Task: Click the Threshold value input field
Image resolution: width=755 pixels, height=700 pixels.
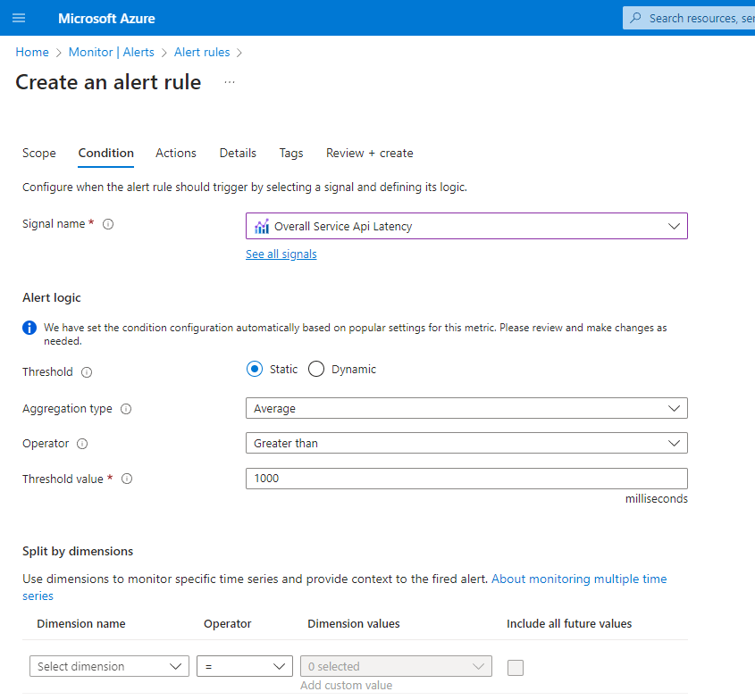Action: 466,479
